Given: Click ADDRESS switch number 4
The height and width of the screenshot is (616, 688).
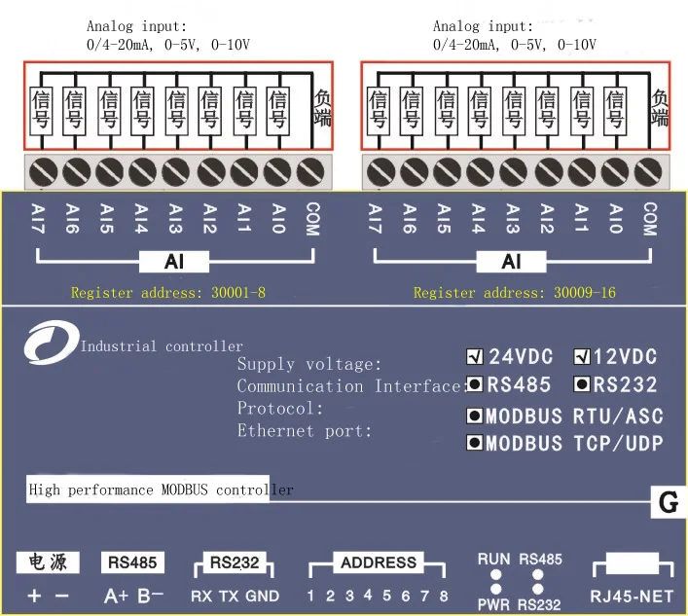Looking at the screenshot, I should point(368,596).
